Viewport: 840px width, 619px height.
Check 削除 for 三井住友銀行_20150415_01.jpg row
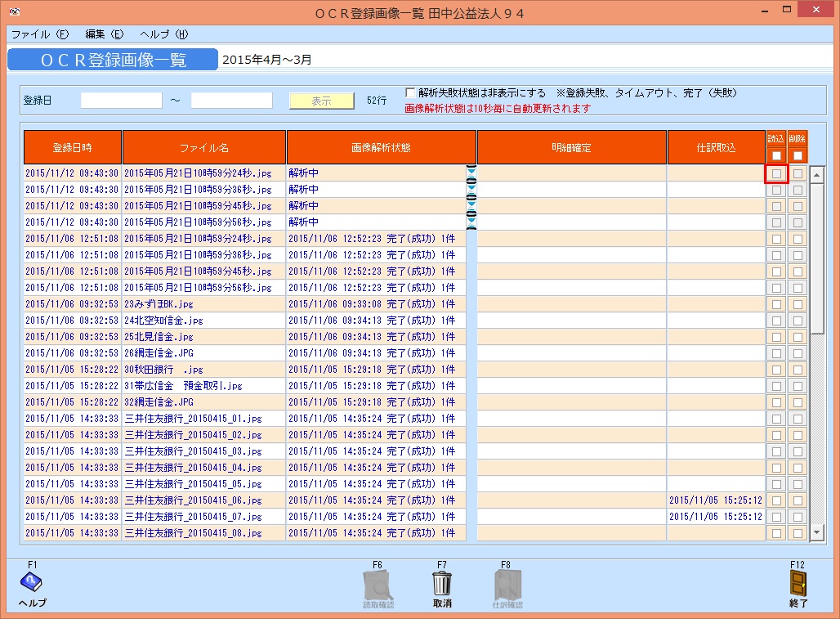(797, 419)
